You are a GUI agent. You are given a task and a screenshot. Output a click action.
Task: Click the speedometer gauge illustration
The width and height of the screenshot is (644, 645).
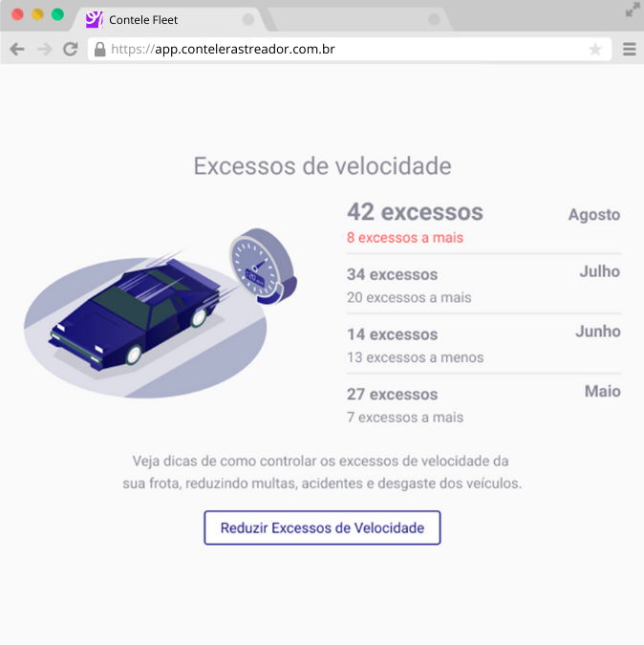263,267
